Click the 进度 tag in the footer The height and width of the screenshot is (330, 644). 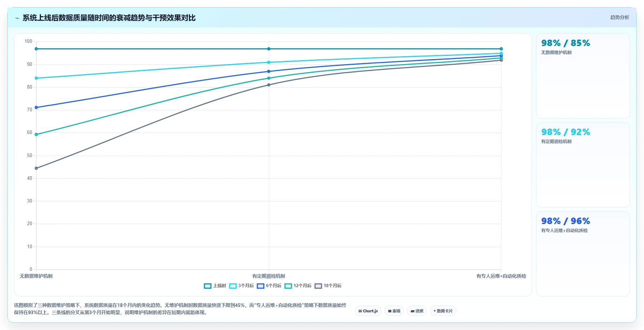click(x=417, y=311)
